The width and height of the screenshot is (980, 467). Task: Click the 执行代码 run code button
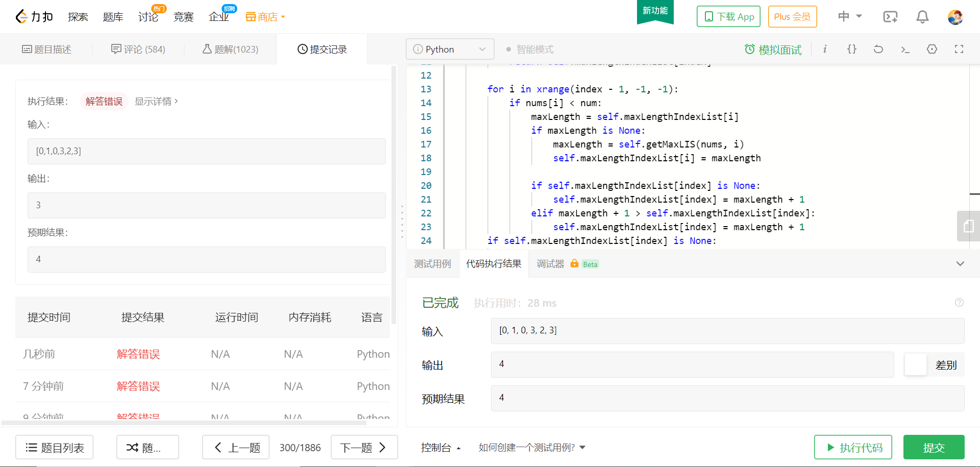[x=853, y=448]
